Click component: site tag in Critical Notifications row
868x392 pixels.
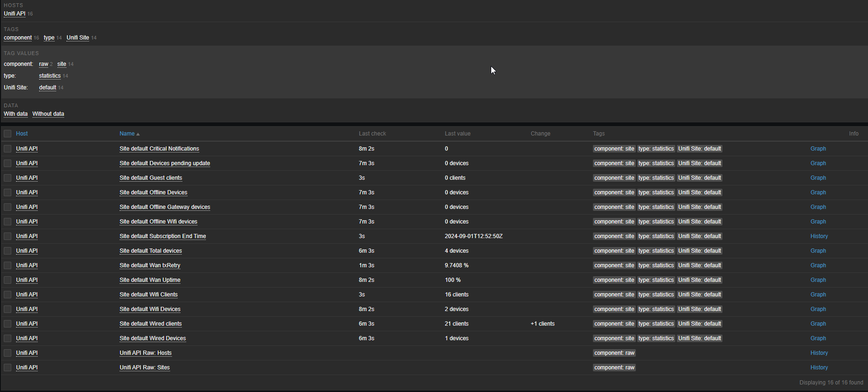pyautogui.click(x=614, y=149)
